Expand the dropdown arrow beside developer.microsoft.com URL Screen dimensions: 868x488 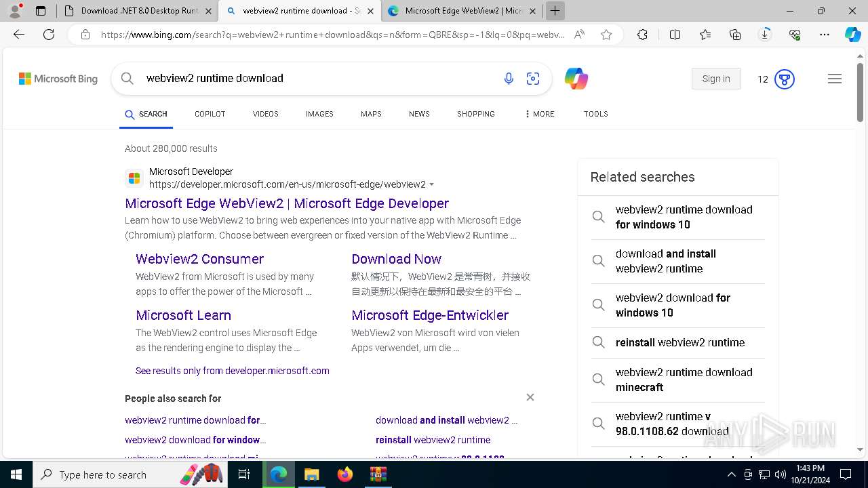coord(432,185)
